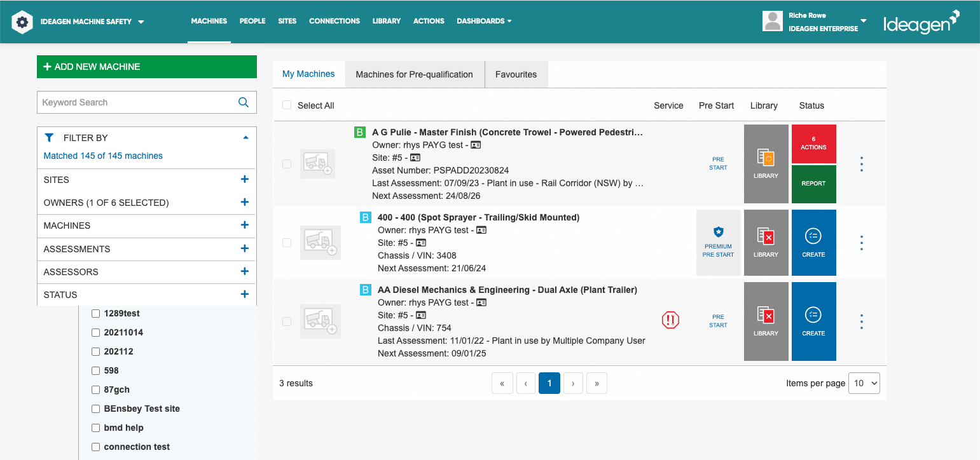Open Library for AA Diesel Plant Trailer
This screenshot has height=460, width=980.
[766, 321]
